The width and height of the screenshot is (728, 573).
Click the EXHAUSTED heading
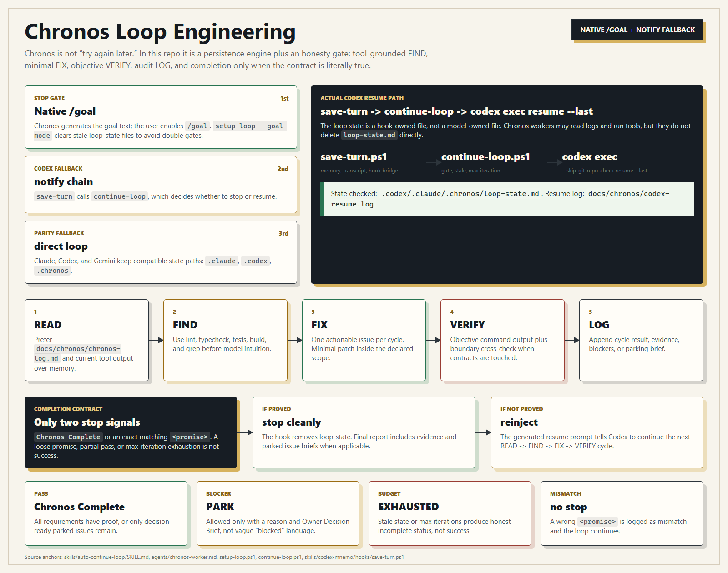click(x=408, y=507)
